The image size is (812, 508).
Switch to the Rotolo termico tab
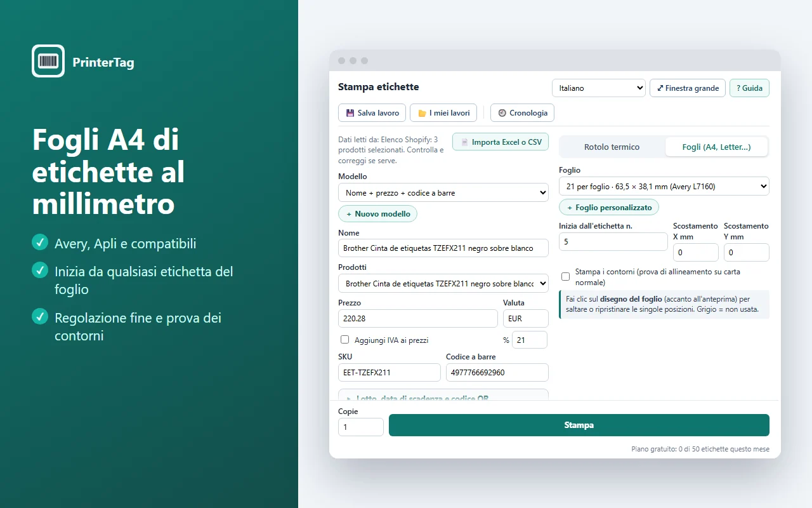coord(612,147)
